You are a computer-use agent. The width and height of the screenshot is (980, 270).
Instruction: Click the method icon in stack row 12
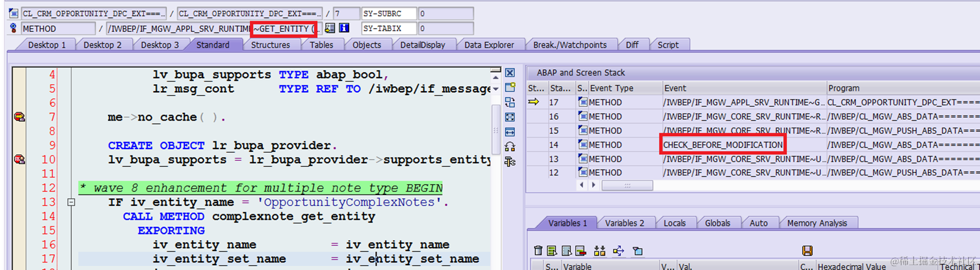(582, 172)
